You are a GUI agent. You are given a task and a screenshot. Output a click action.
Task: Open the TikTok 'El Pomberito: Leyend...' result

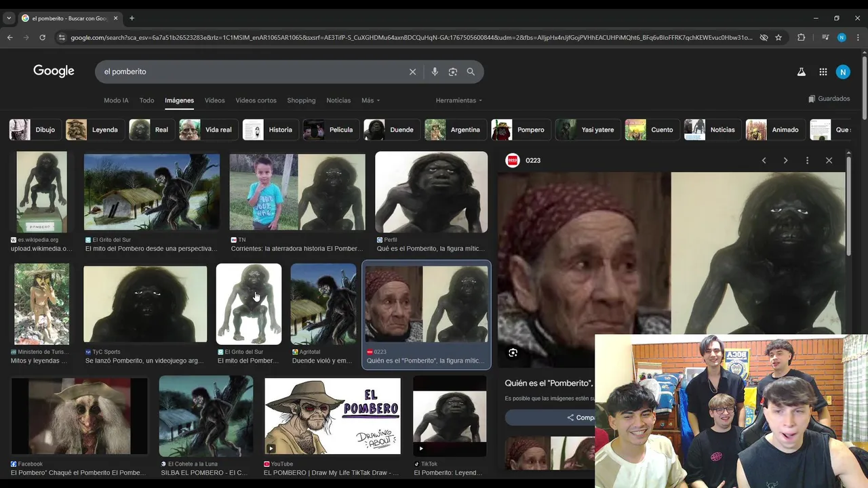(x=450, y=416)
